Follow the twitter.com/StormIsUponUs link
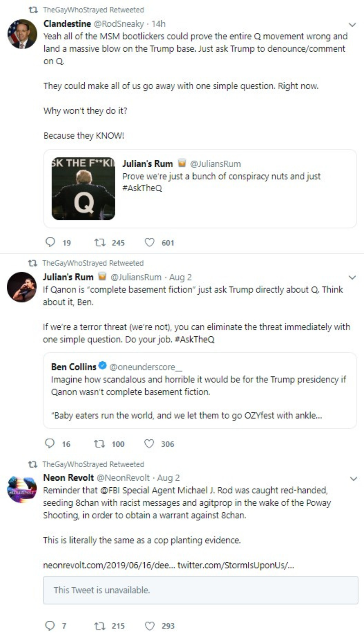 [x=235, y=565]
